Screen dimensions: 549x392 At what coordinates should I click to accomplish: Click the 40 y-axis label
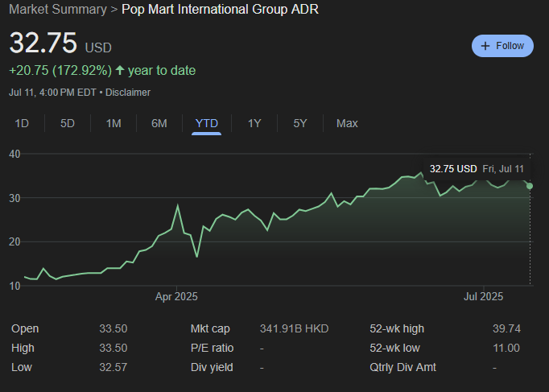(14, 154)
